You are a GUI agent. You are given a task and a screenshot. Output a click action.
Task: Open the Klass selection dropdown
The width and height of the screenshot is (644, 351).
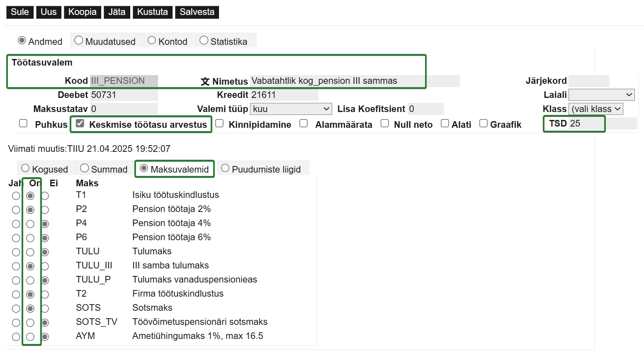595,109
